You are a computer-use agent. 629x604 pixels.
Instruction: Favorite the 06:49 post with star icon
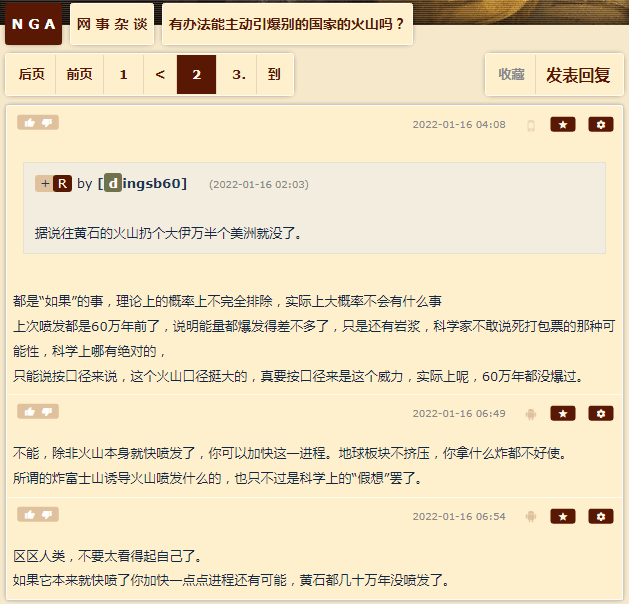pyautogui.click(x=562, y=413)
